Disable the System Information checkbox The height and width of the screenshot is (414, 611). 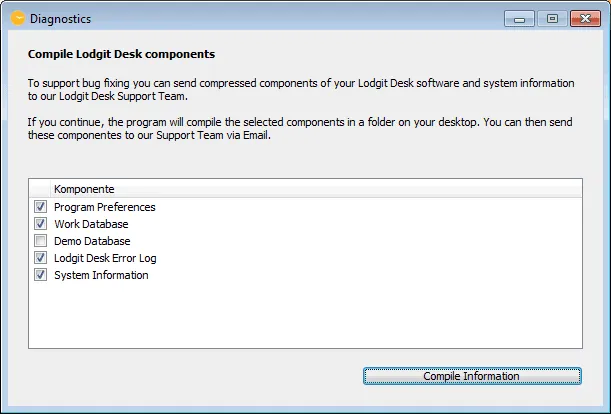point(40,275)
